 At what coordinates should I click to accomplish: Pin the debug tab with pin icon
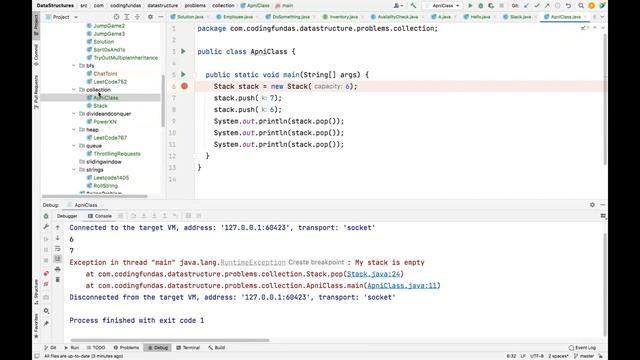[46, 324]
